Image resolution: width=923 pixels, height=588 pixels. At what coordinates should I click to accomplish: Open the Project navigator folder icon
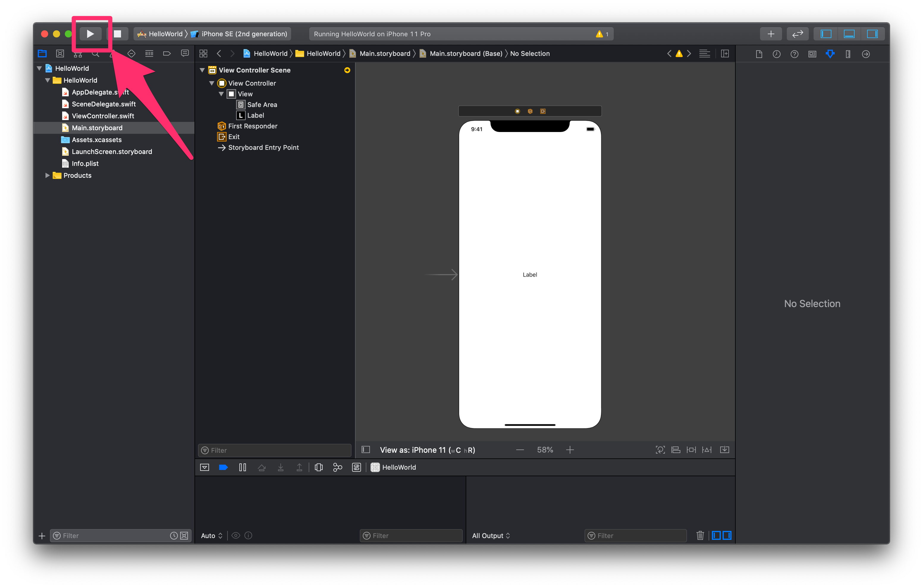coord(42,54)
